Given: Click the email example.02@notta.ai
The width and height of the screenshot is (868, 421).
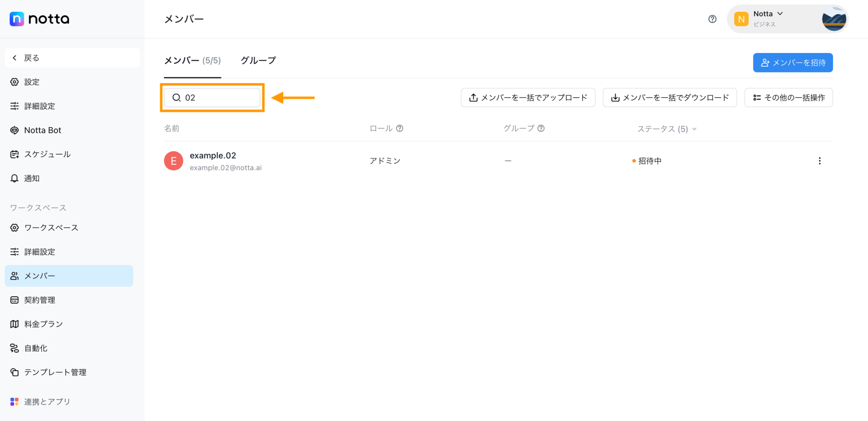Looking at the screenshot, I should click(226, 168).
